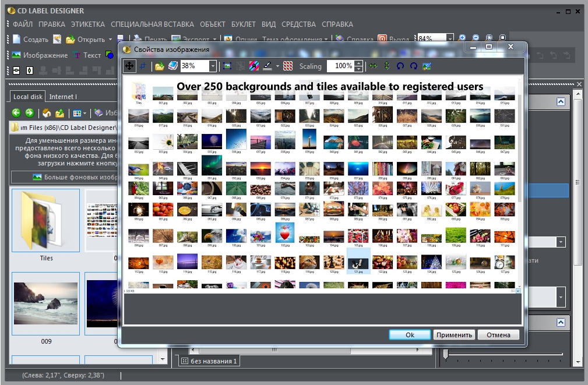The image size is (588, 385).
Task: Increase Scaling value with up arrow
Action: (x=359, y=63)
